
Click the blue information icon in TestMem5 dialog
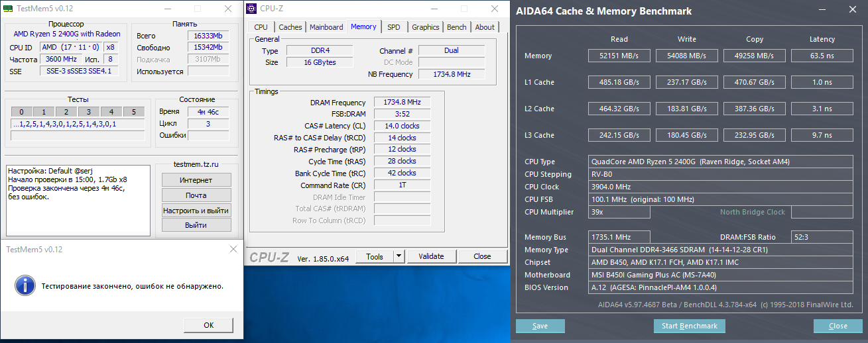click(x=25, y=286)
